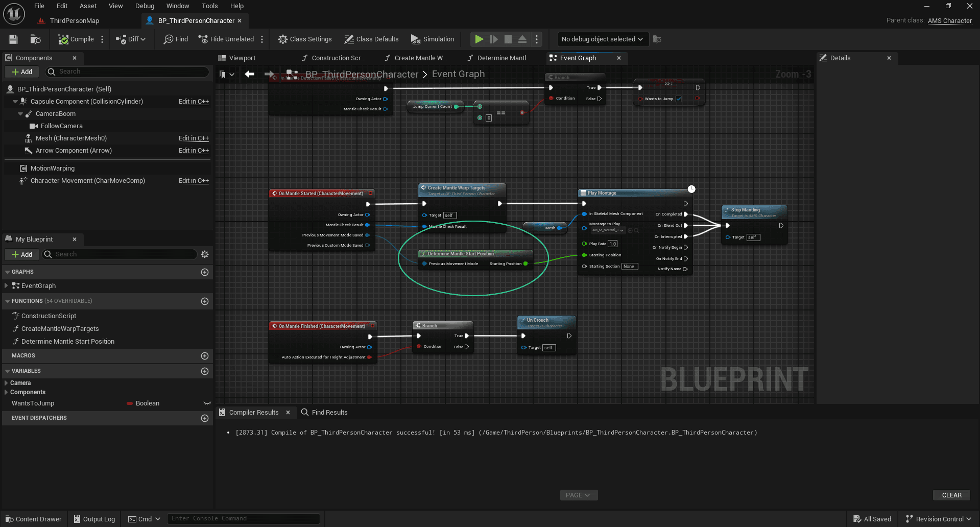Click the Skip frame button
The image size is (980, 527).
494,39
